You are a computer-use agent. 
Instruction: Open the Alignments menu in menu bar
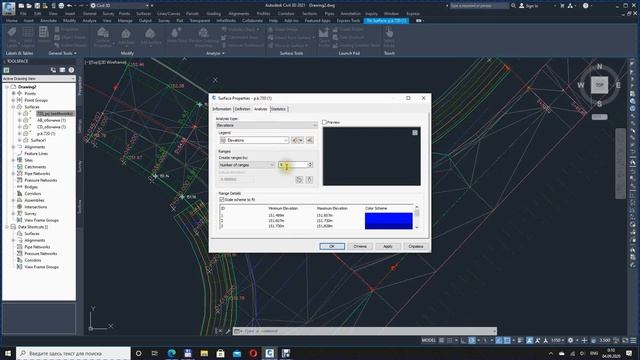click(x=238, y=13)
